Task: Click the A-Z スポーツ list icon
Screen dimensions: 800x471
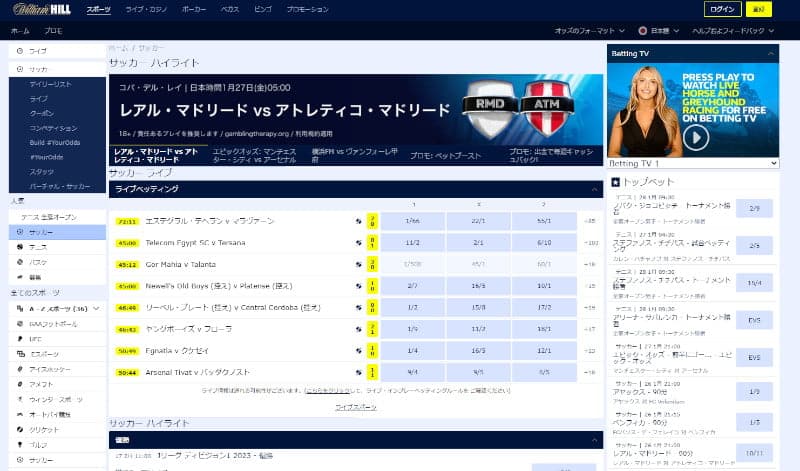Action: (x=20, y=308)
